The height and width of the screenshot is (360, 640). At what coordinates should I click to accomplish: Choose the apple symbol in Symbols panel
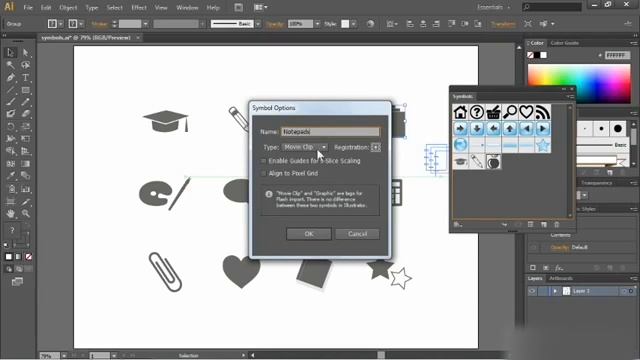[493, 162]
